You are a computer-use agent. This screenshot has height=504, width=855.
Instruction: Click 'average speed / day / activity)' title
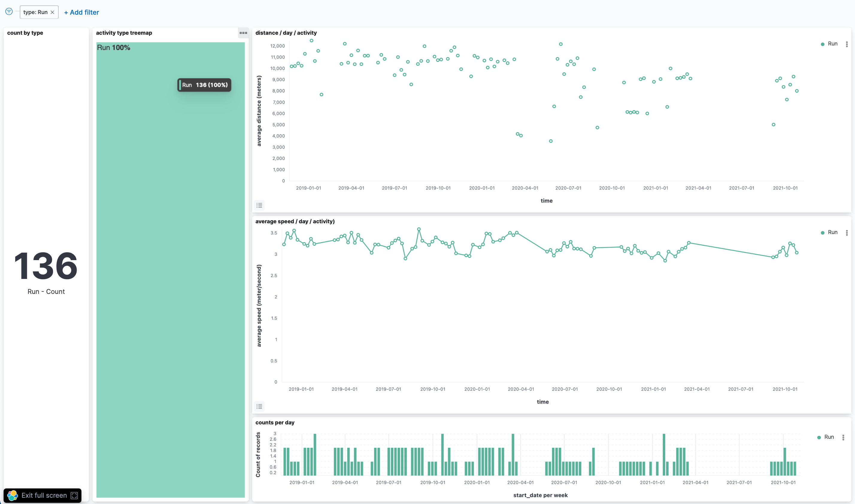click(x=295, y=221)
